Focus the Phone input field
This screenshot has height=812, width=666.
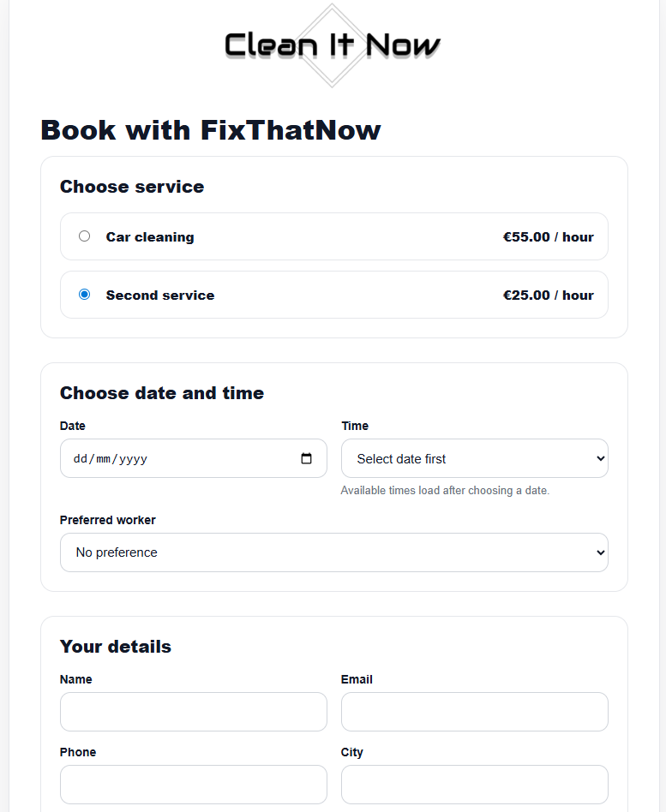[194, 785]
